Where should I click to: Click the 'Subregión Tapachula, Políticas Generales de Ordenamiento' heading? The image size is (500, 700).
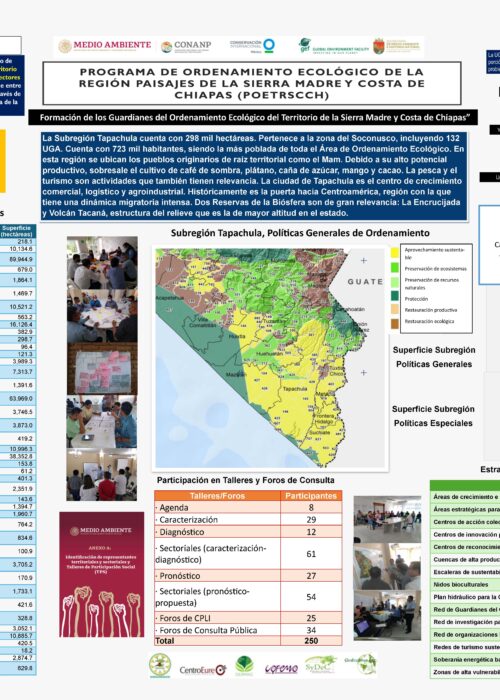tap(300, 233)
